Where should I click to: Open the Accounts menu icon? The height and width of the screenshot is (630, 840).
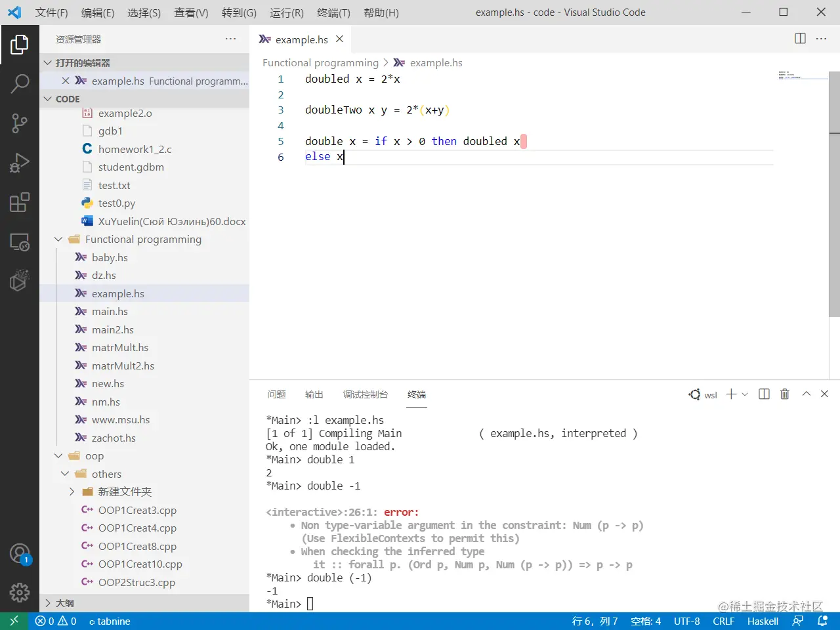coord(20,554)
